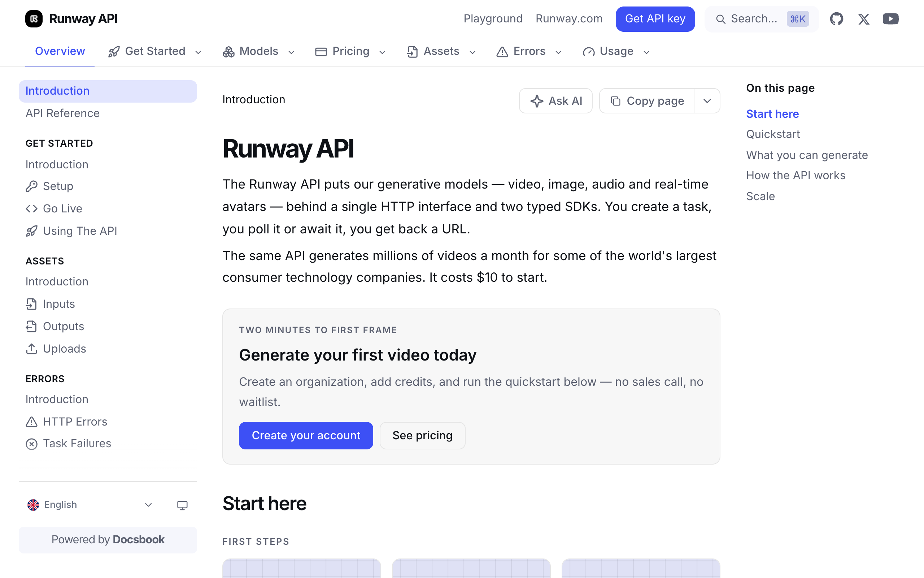Click the copy icon in Copy page
The height and width of the screenshot is (578, 924).
(615, 101)
